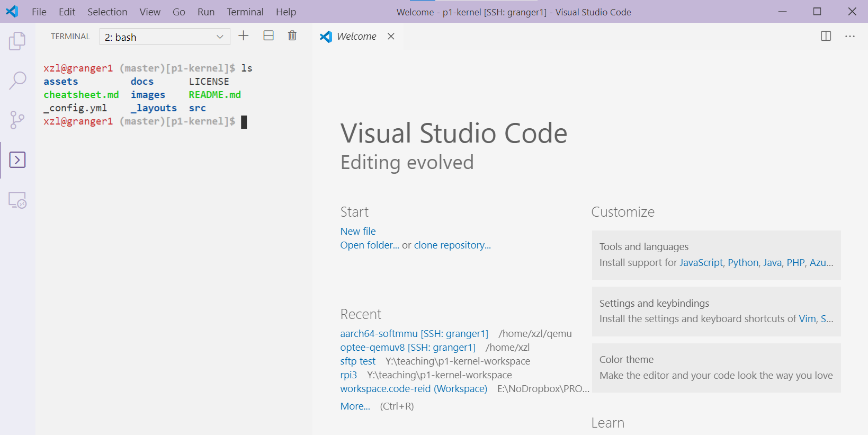This screenshot has width=868, height=435.
Task: Select the Terminal panel icon in activity bar
Action: [17, 160]
